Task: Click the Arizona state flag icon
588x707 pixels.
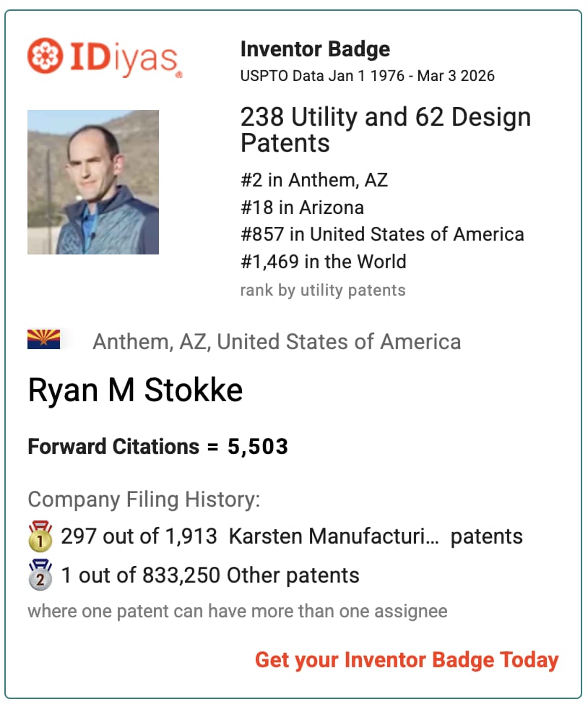Action: point(43,340)
